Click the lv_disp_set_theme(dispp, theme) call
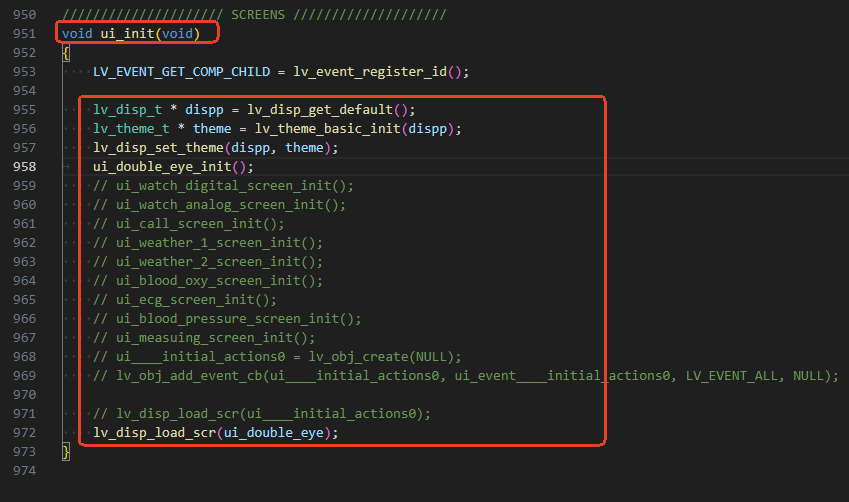 pyautogui.click(x=215, y=148)
